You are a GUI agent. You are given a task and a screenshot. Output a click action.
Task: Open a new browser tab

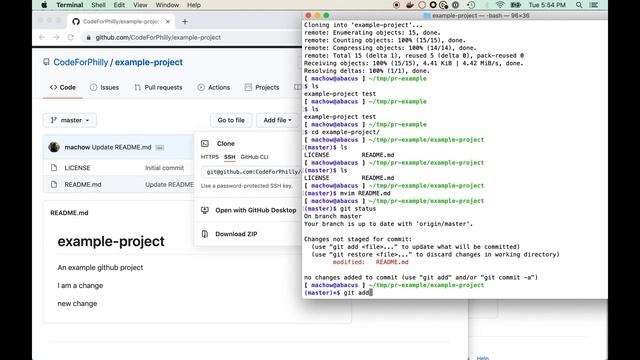(184, 21)
